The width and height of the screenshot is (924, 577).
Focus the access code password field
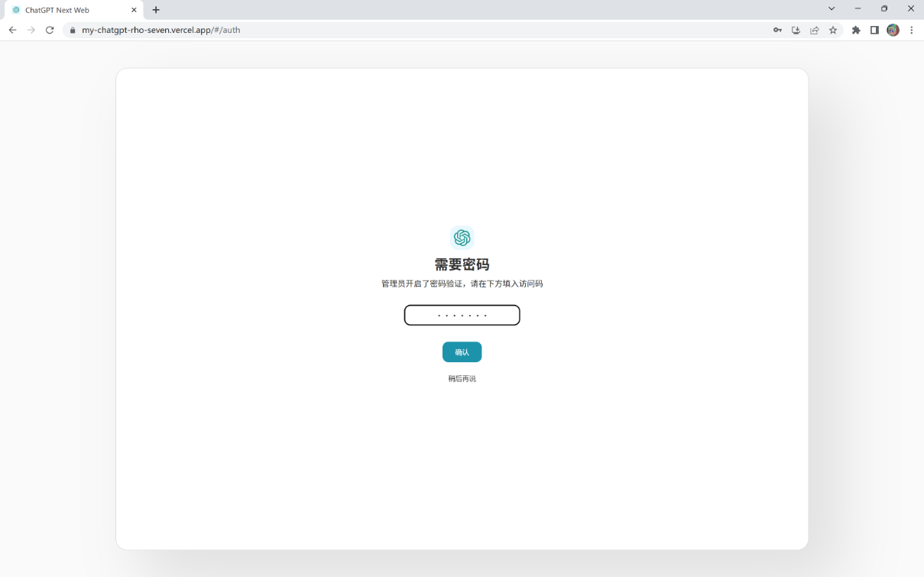point(462,315)
